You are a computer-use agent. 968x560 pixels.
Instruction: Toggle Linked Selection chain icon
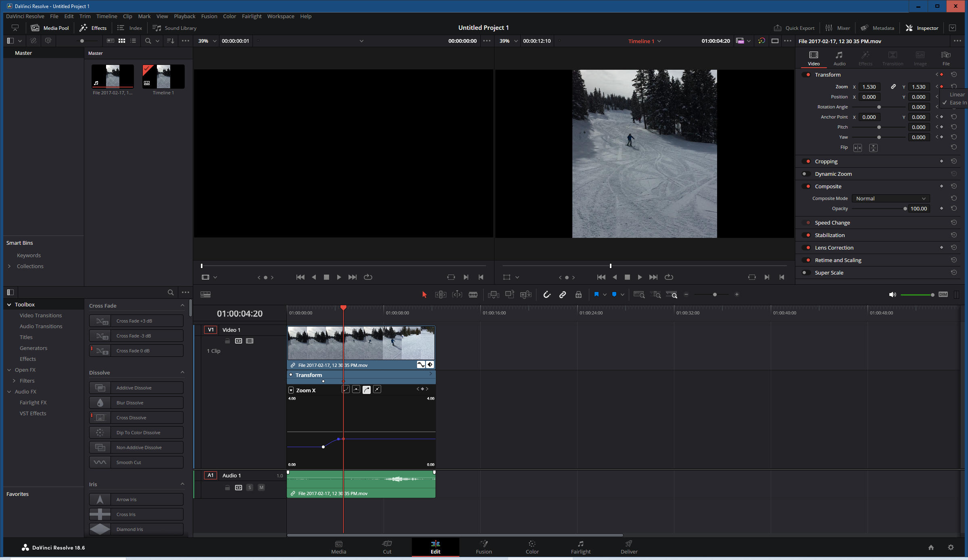(563, 295)
